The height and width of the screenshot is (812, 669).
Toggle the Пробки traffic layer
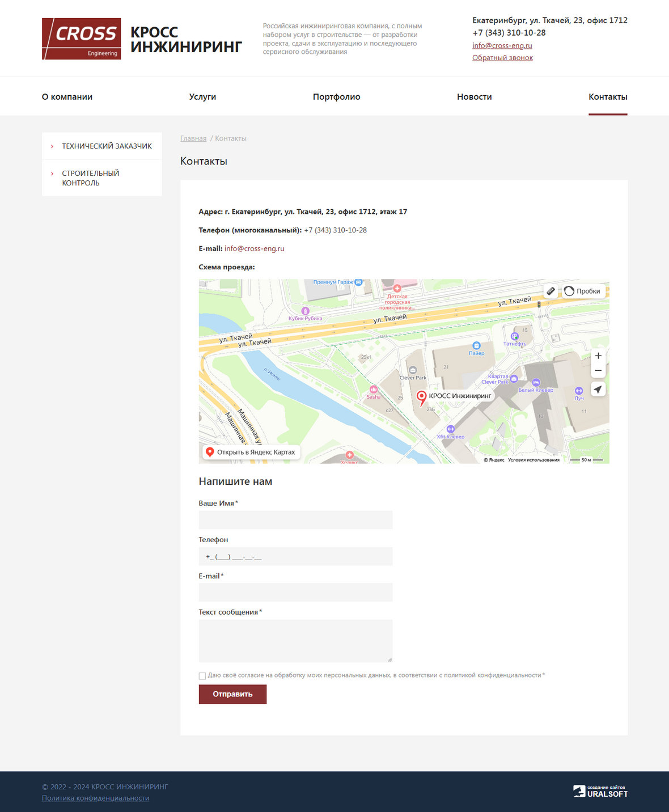pyautogui.click(x=582, y=291)
